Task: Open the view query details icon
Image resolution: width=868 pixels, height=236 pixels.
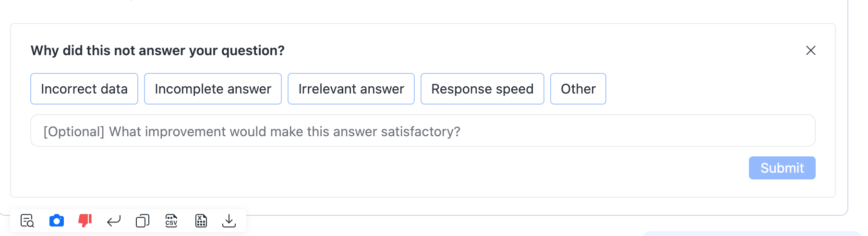Action: (27, 221)
